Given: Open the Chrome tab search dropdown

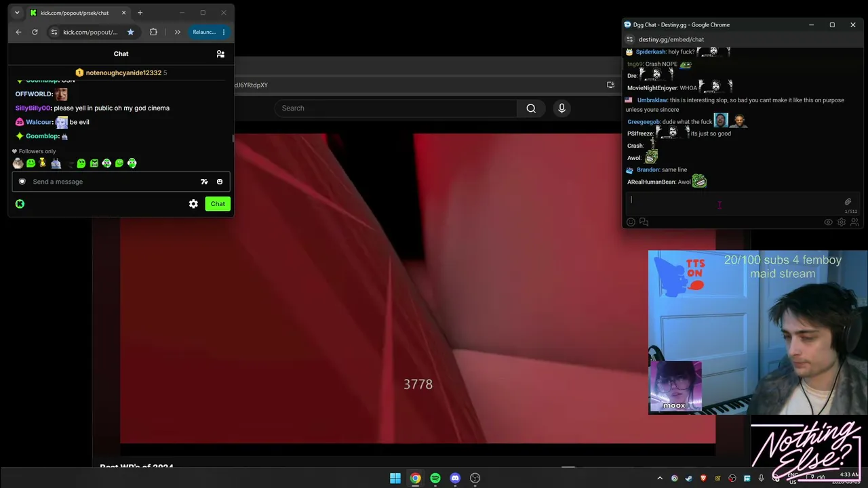Looking at the screenshot, I should [17, 13].
